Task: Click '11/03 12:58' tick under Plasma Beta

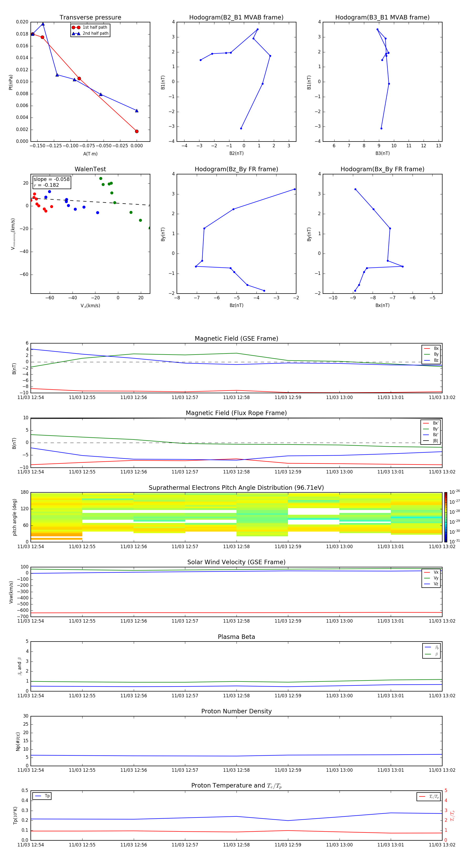Action: tap(236, 696)
